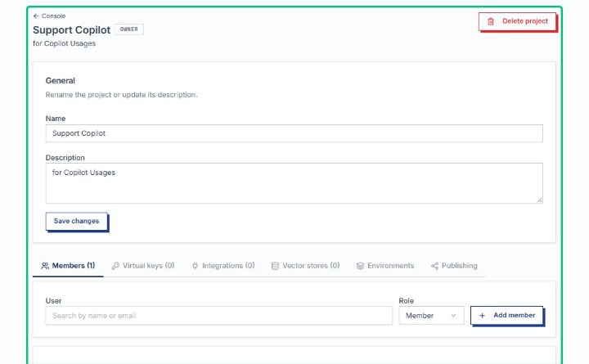Click the plus icon in Add member

(483, 316)
